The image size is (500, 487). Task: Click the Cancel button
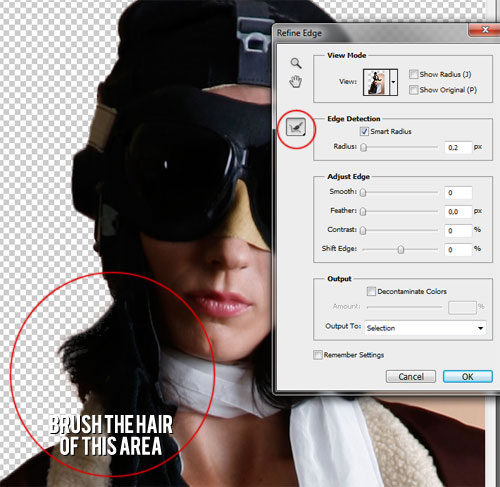coord(411,377)
